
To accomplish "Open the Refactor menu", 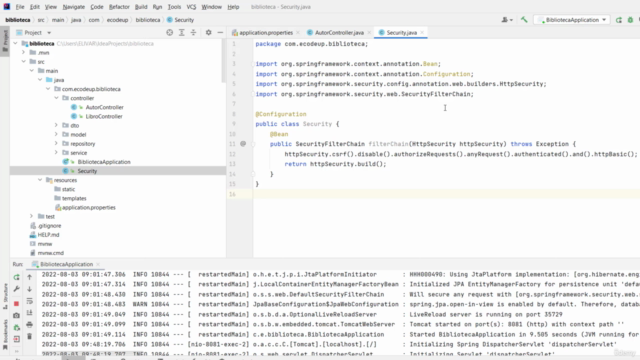I will coord(119,7).
